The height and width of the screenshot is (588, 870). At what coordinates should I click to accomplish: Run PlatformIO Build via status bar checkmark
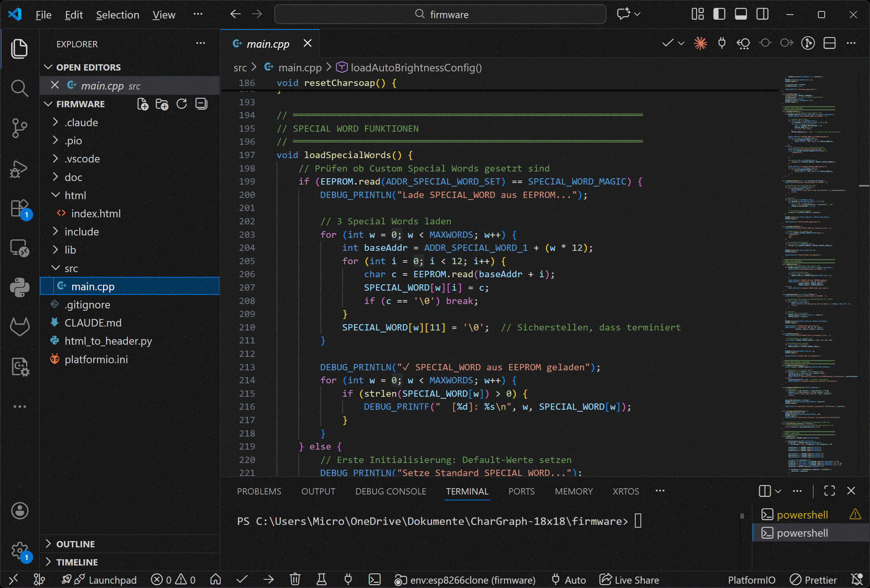[x=242, y=580]
